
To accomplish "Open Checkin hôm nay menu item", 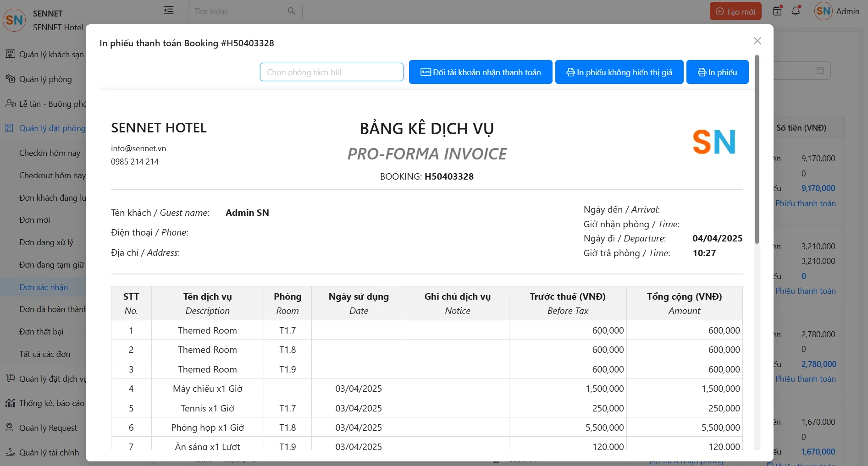I will (50, 153).
